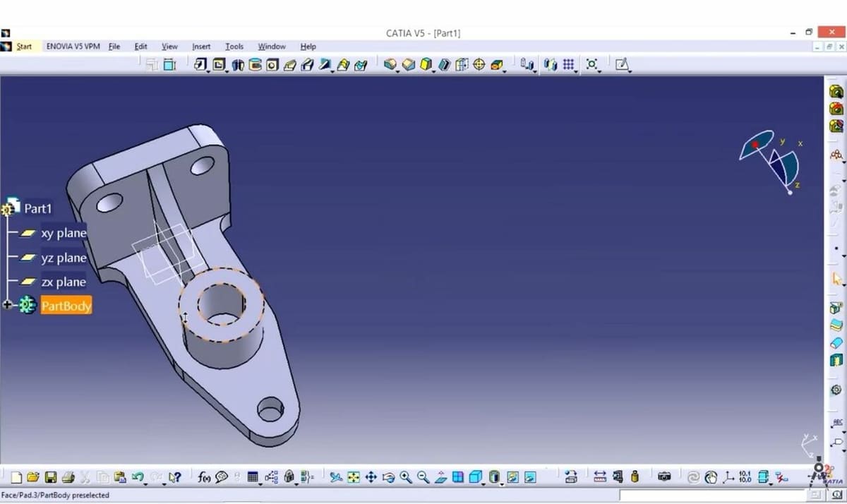Image resolution: width=847 pixels, height=504 pixels.
Task: Toggle Swap Visible Space icon
Action: tap(529, 477)
